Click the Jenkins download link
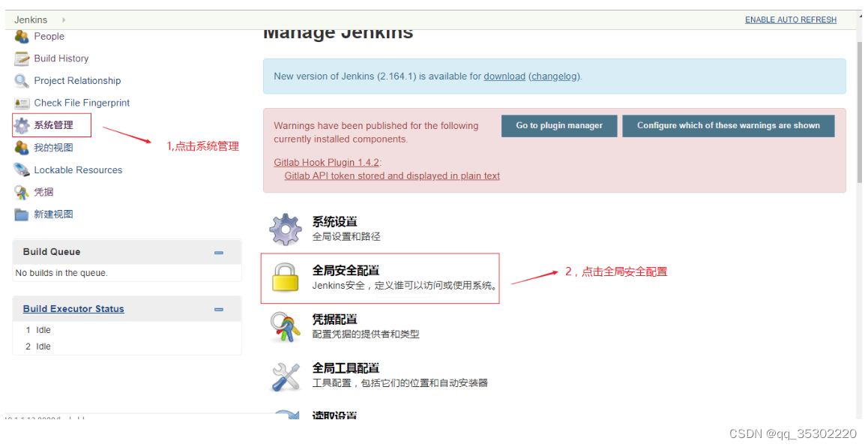Viewport: 868px width, 447px height. tap(504, 76)
